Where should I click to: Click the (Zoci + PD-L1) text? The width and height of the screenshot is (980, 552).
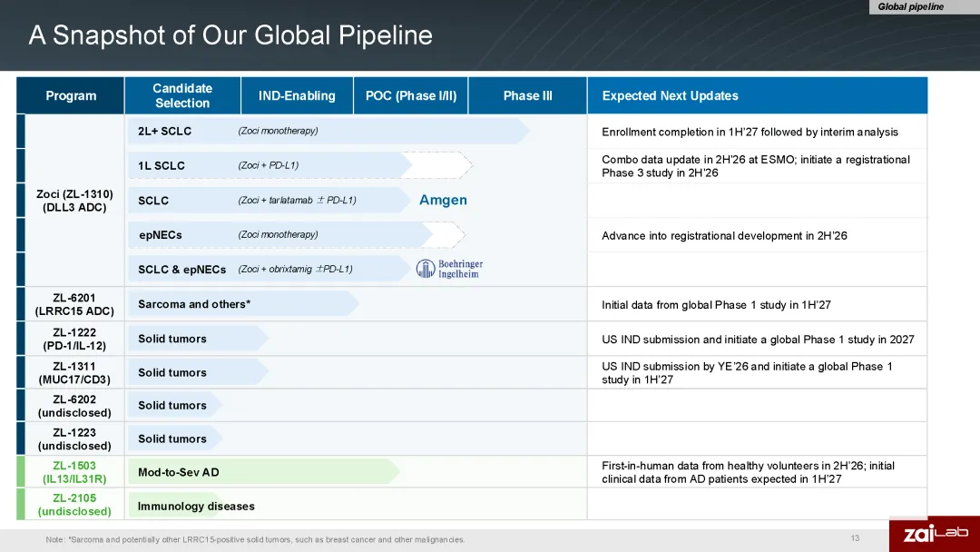[x=268, y=165]
